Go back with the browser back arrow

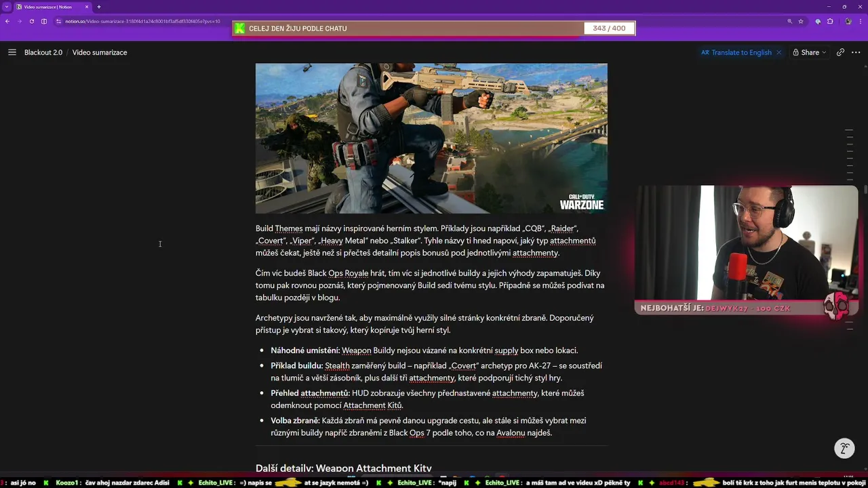tap(7, 21)
